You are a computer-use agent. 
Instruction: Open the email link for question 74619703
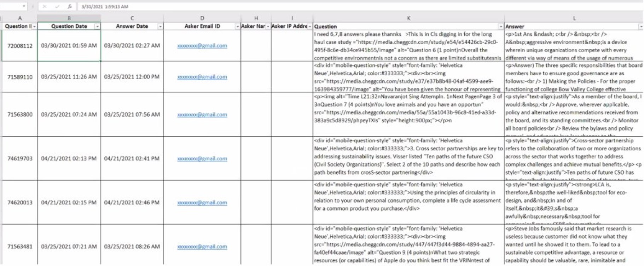click(202, 158)
